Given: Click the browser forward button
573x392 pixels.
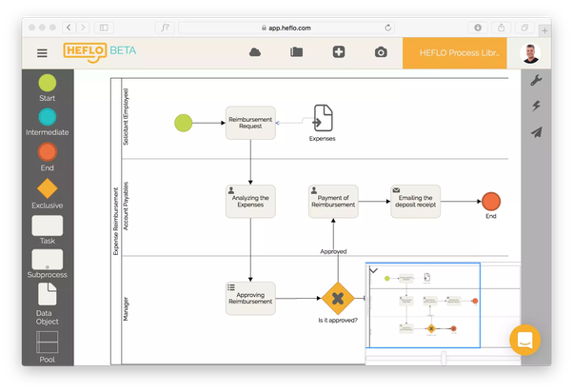Looking at the screenshot, I should click(x=83, y=28).
